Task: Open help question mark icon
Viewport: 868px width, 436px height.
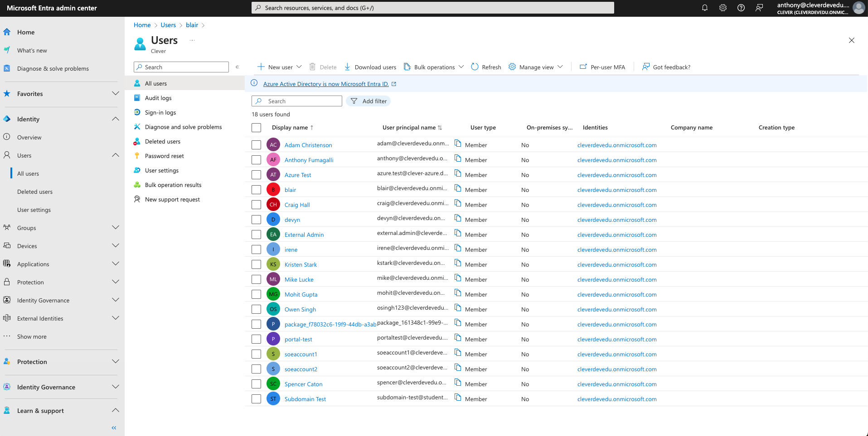Action: click(741, 8)
